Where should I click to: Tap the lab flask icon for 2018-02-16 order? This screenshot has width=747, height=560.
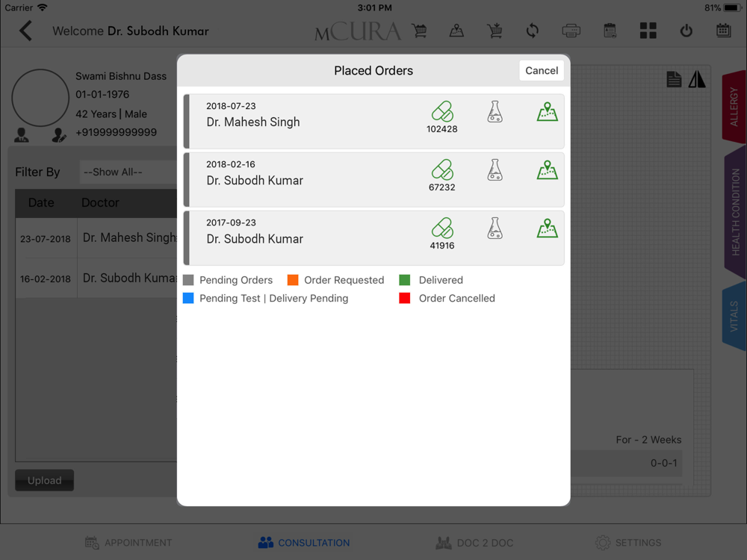pos(495,170)
